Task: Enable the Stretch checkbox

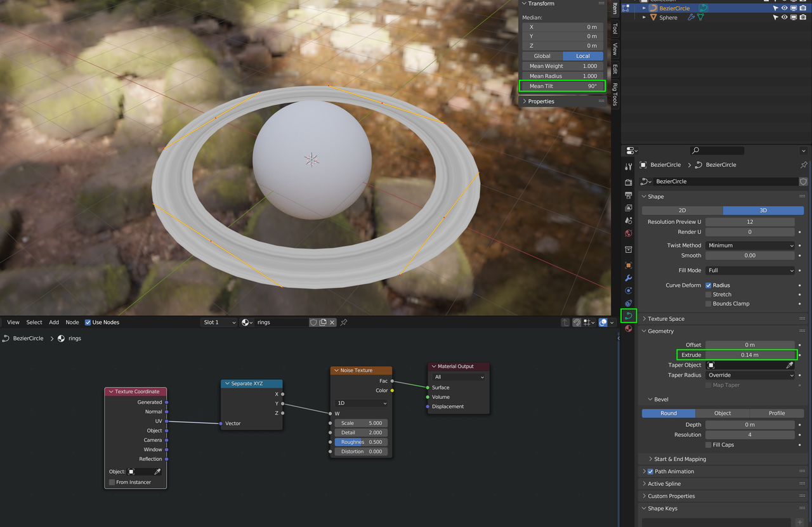Action: (708, 294)
